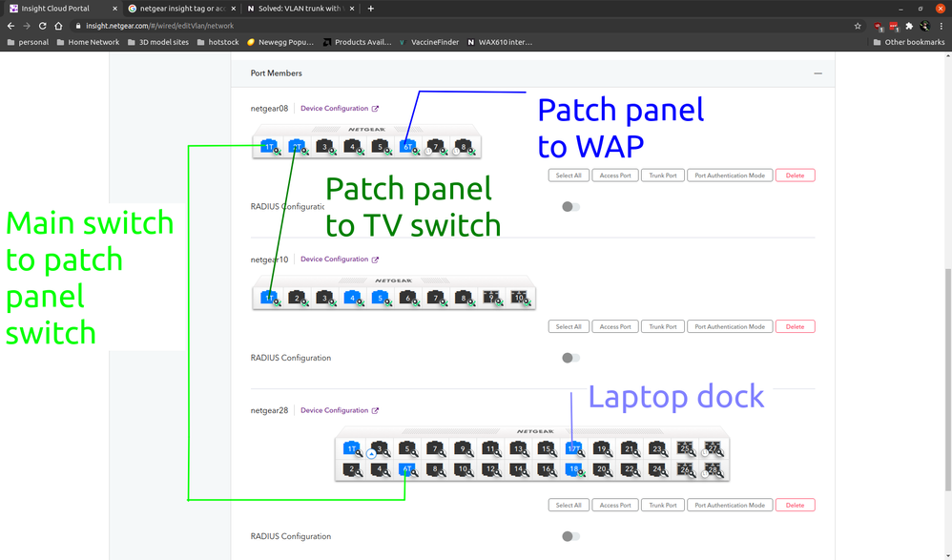Toggle RADIUS Configuration for netgear10
Screen dimensions: 952x560
pyautogui.click(x=570, y=358)
